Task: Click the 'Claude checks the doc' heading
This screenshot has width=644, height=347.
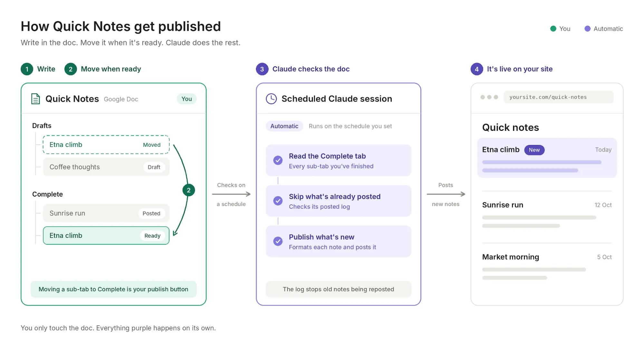Action: (x=311, y=69)
